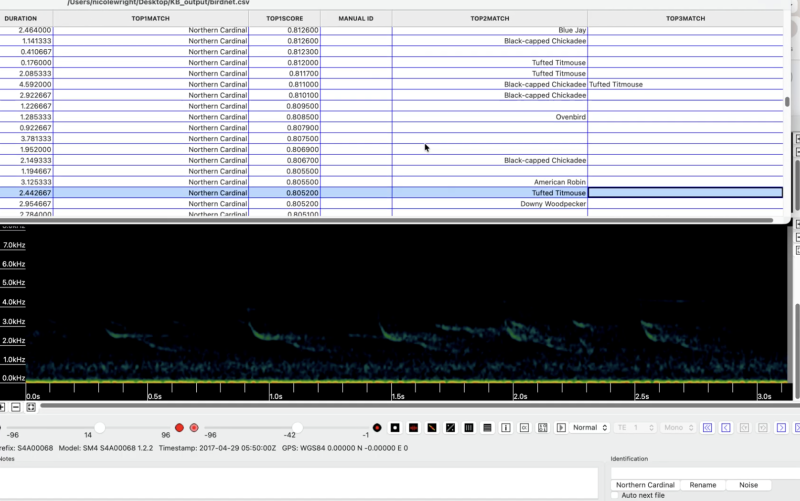Viewport: 800px width, 501px height.
Task: Click the red ringed circle icon
Action: coord(194,428)
